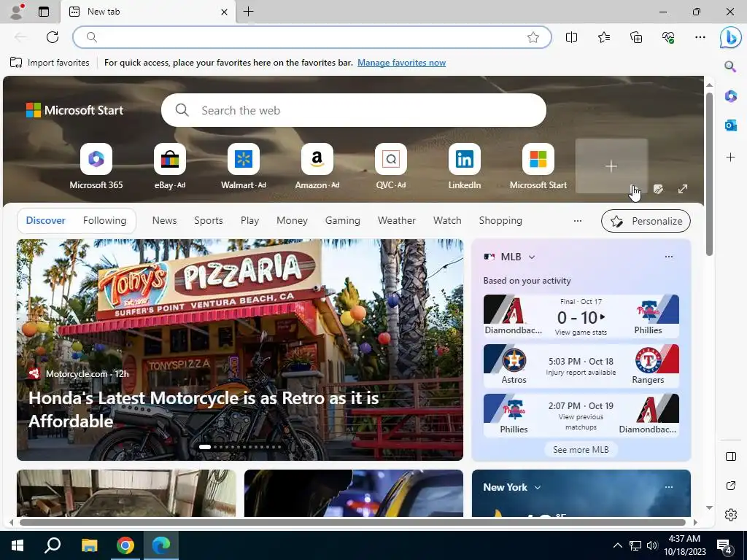
Task: Open the profile avatar icon
Action: tap(17, 12)
